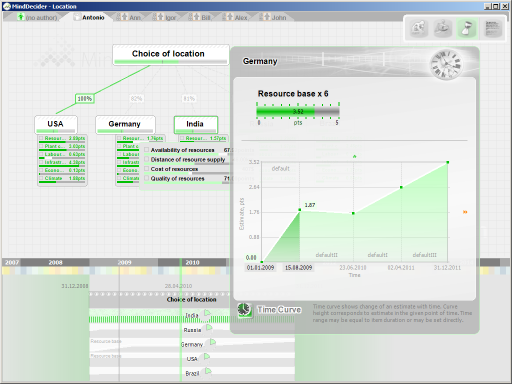Select the hourglass time view icon
This screenshot has height=384, width=512.
pos(467,28)
